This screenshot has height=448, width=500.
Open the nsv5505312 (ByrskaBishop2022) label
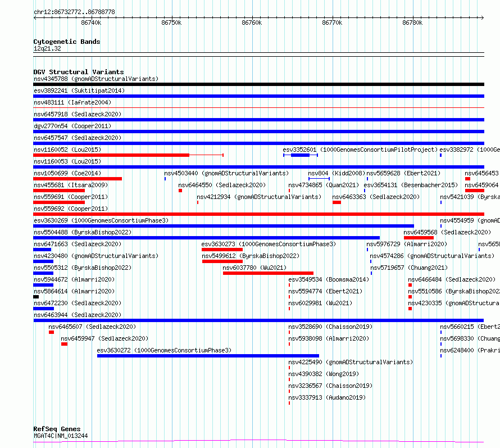pyautogui.click(x=83, y=268)
